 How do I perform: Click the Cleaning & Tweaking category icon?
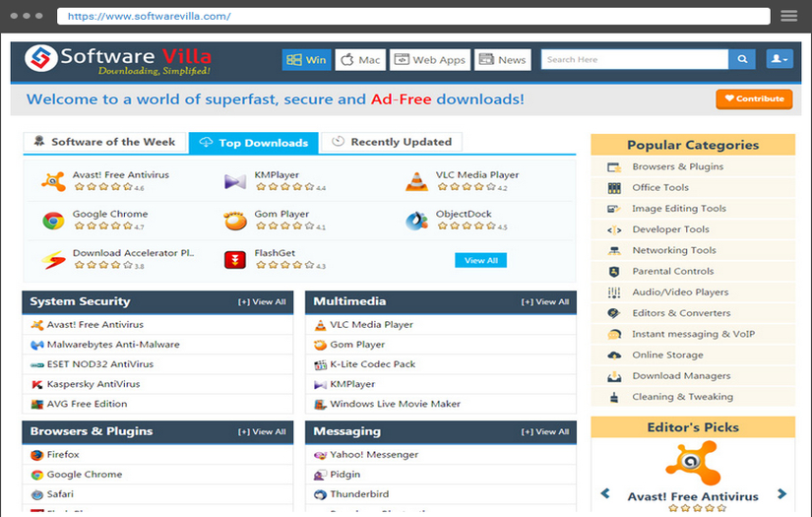[x=614, y=397]
